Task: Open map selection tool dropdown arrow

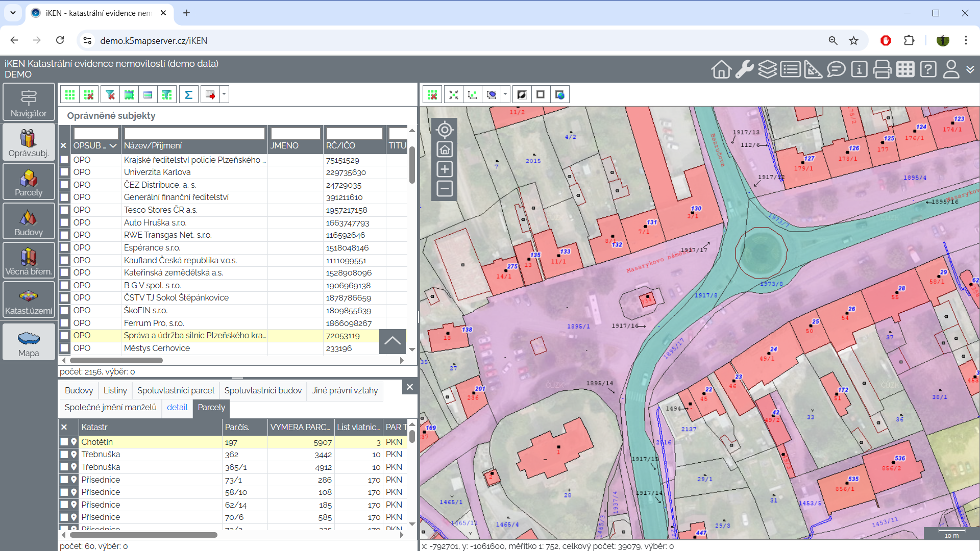Action: click(505, 94)
